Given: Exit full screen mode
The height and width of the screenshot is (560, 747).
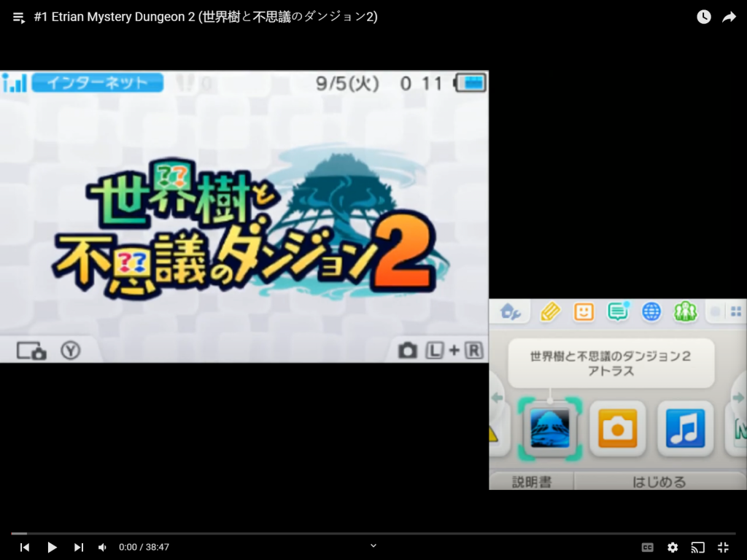Looking at the screenshot, I should click(723, 547).
